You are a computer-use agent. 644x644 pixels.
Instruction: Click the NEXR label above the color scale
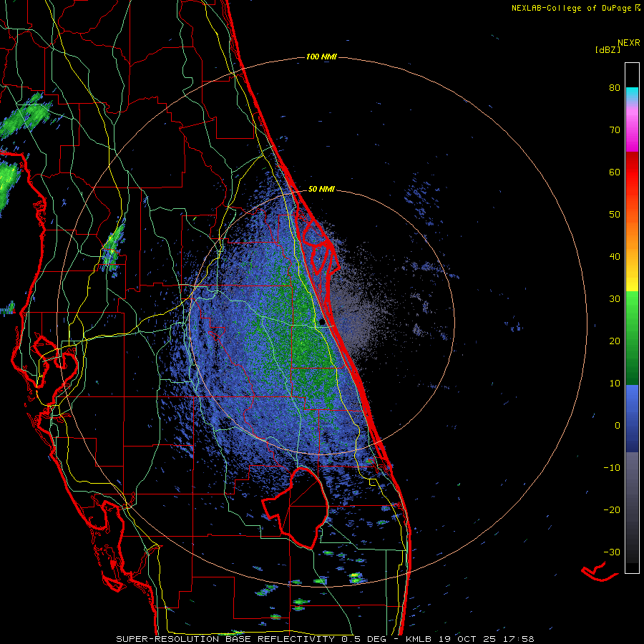(628, 43)
